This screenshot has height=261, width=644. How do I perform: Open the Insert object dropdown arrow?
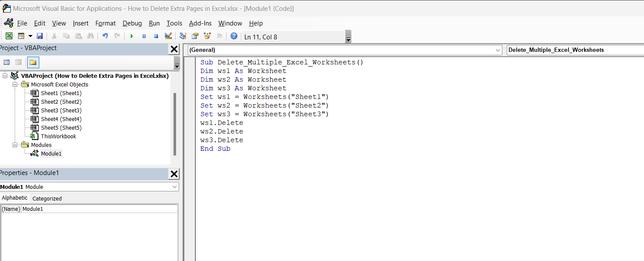point(30,36)
